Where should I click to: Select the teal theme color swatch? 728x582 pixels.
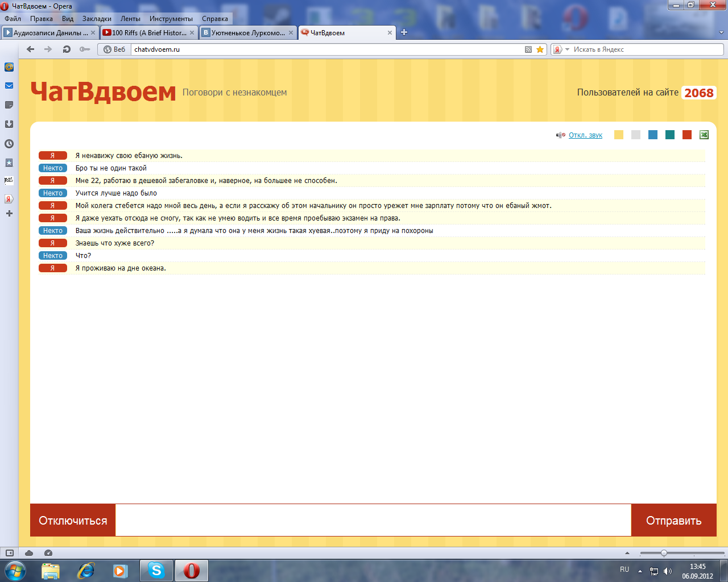point(670,135)
